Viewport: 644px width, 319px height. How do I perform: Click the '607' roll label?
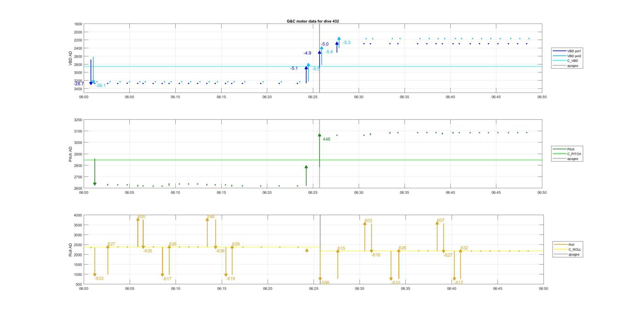pos(441,220)
